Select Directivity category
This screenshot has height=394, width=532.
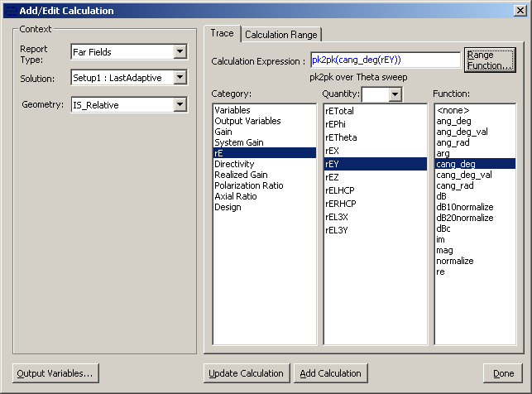[265, 164]
